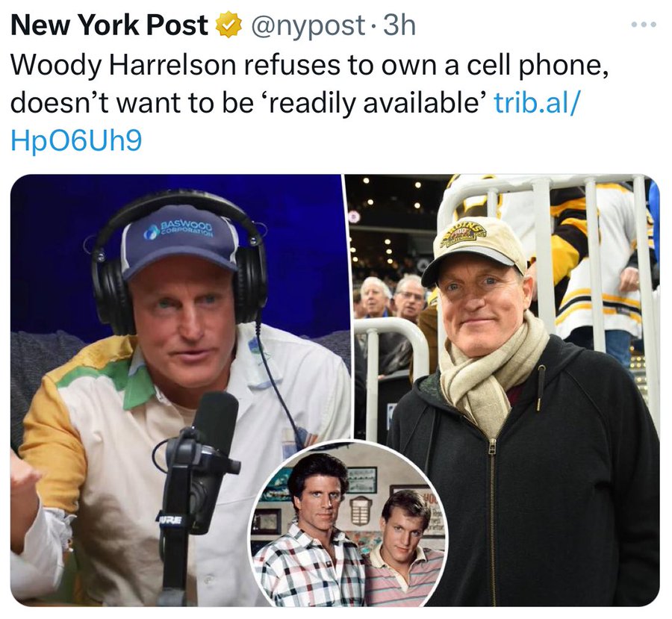The image size is (672, 619).
Task: Click the gold verified badge icon
Action: [229, 25]
